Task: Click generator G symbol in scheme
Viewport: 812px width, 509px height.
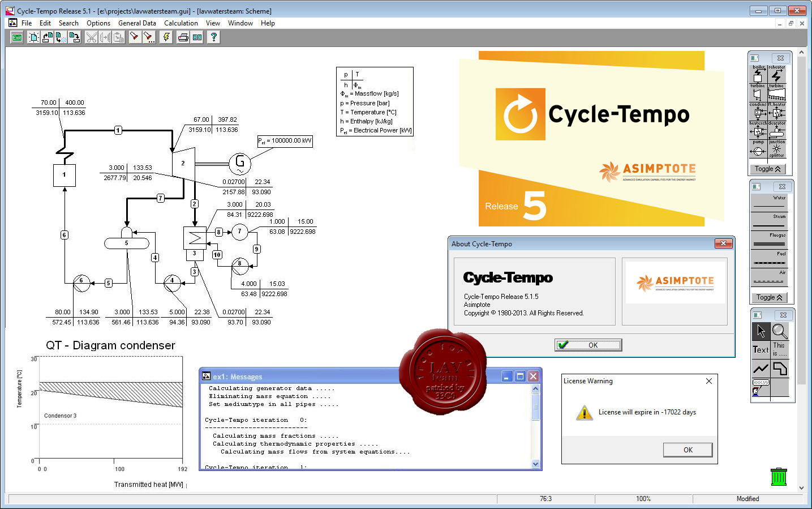Action: point(240,164)
